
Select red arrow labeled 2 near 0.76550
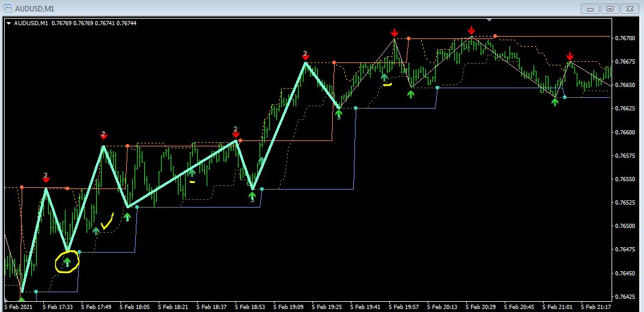pyautogui.click(x=46, y=178)
